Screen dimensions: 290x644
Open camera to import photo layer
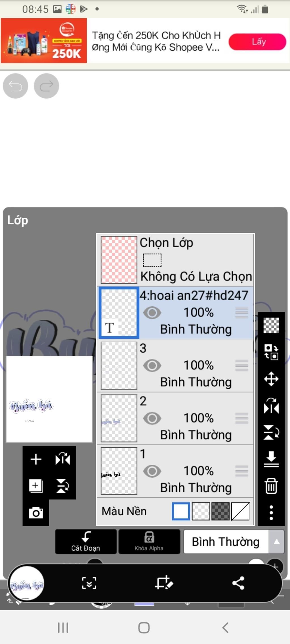coord(36,513)
